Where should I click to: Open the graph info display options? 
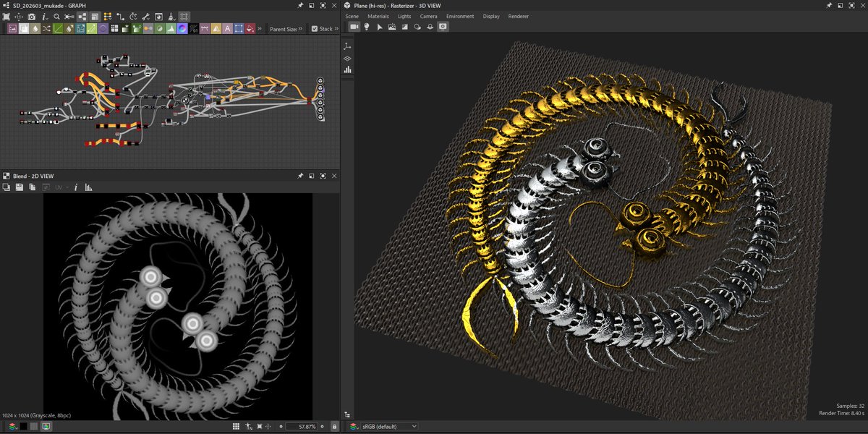(45, 17)
